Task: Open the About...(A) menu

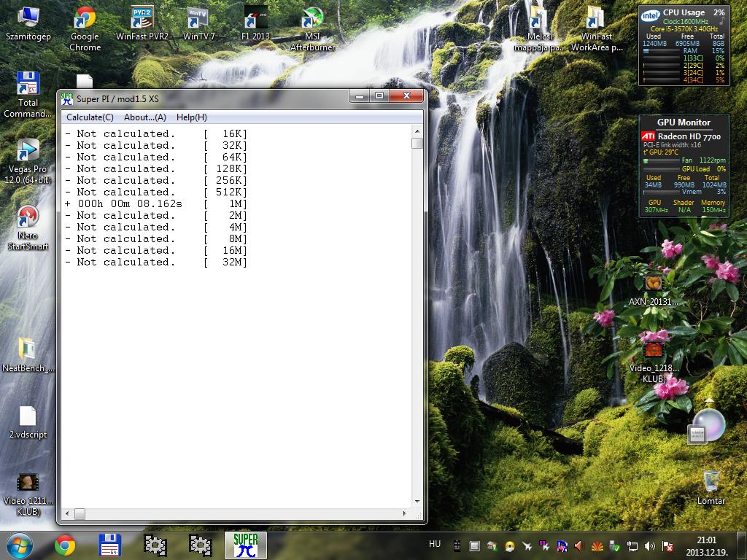Action: coord(145,117)
